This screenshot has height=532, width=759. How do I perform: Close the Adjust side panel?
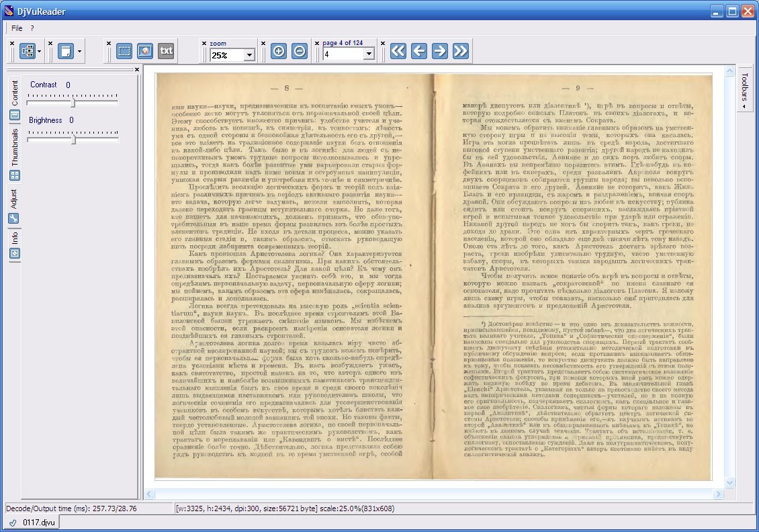[x=136, y=69]
